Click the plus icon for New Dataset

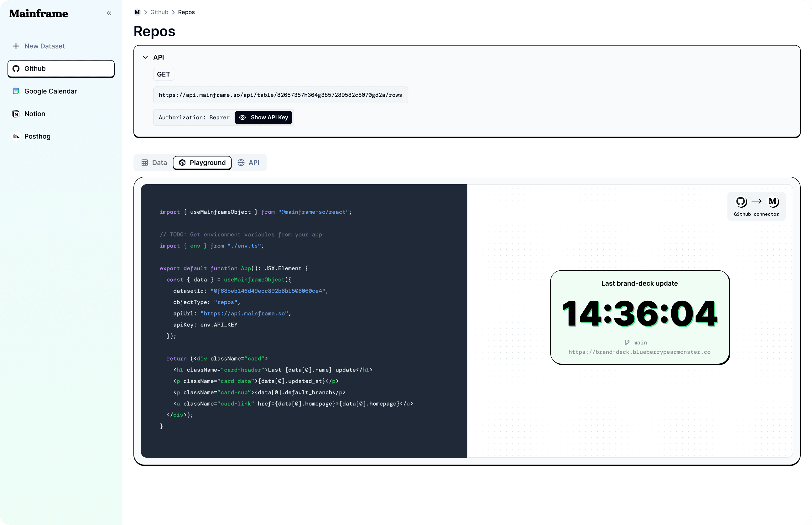pos(16,46)
